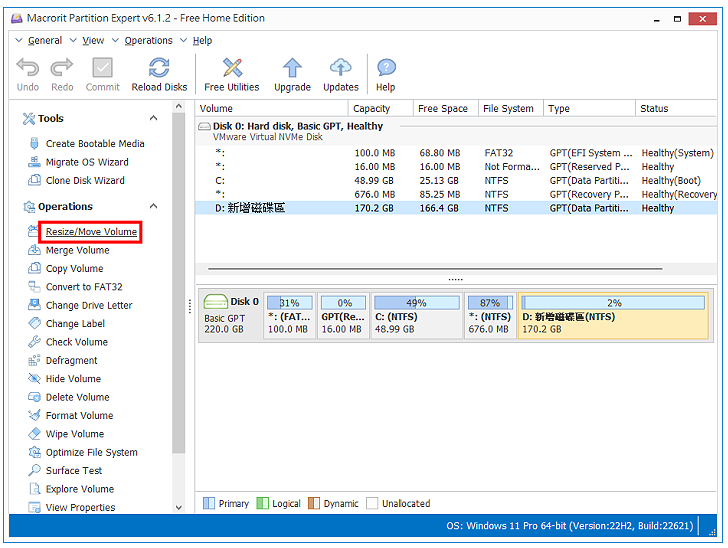728x548 pixels.
Task: Select the D: 170.2 GB volume row
Action: [456, 208]
